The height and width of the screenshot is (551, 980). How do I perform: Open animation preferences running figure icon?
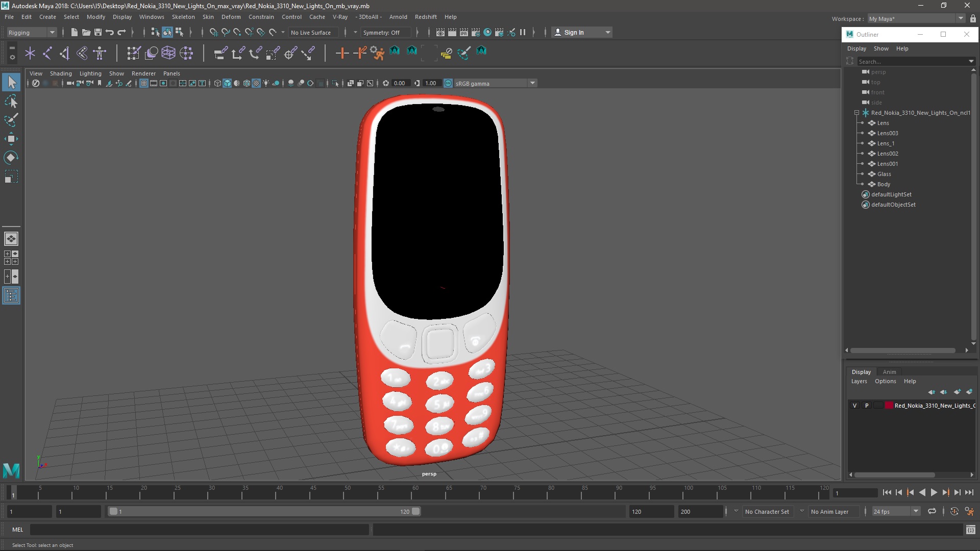pos(969,511)
